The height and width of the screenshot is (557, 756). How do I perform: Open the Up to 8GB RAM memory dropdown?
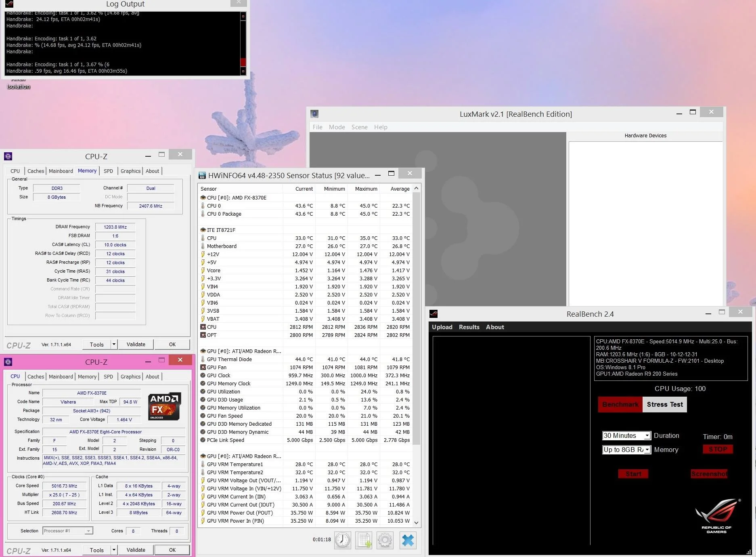click(626, 450)
